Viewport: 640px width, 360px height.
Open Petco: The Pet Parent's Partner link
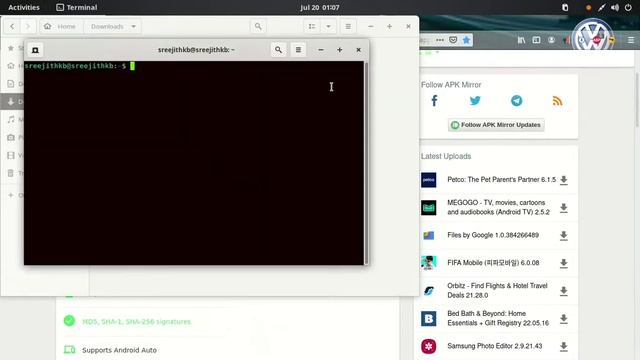pyautogui.click(x=502, y=180)
